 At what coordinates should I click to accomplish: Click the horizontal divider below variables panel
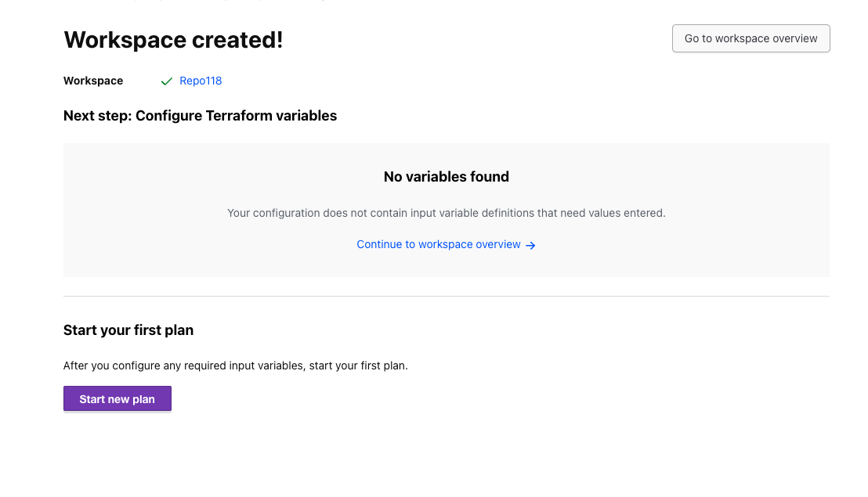446,297
